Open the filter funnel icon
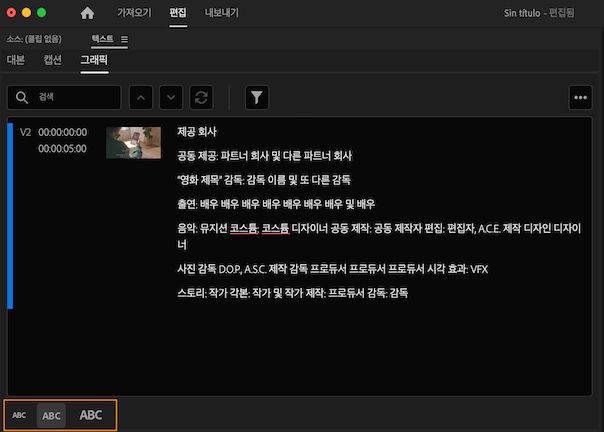604x432 pixels. (x=257, y=97)
